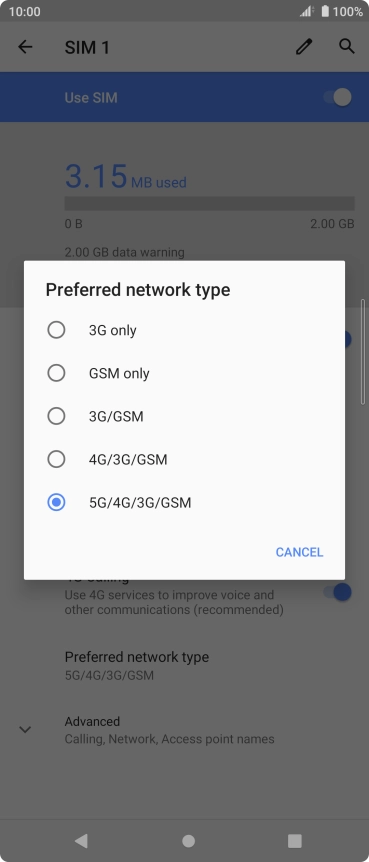Open the search magnifier icon
Screen dimensions: 369x862
(x=346, y=46)
